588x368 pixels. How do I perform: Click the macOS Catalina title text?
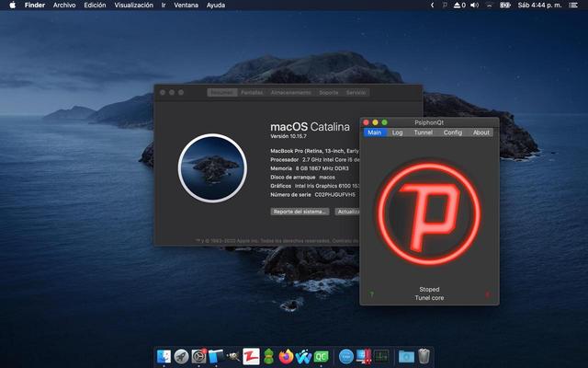pos(311,127)
